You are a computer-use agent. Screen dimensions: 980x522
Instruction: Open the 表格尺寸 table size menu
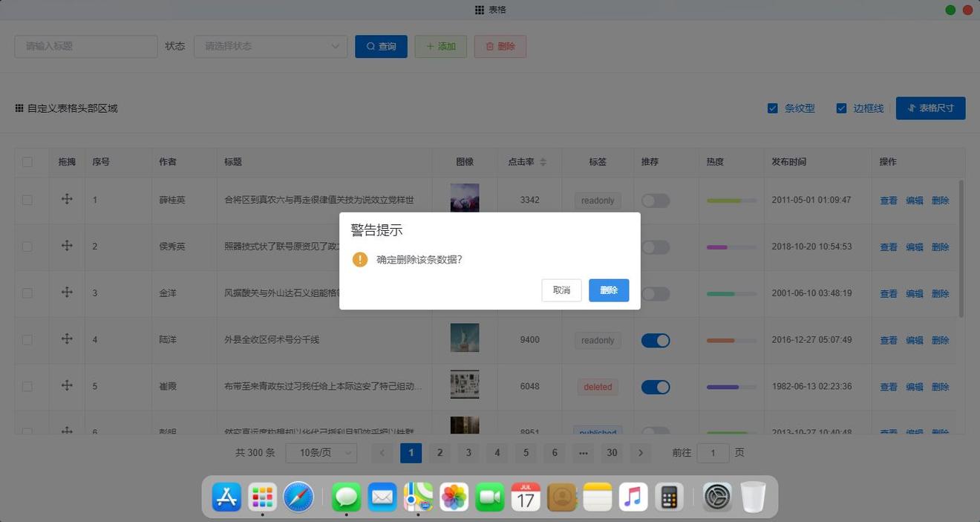[x=930, y=108]
